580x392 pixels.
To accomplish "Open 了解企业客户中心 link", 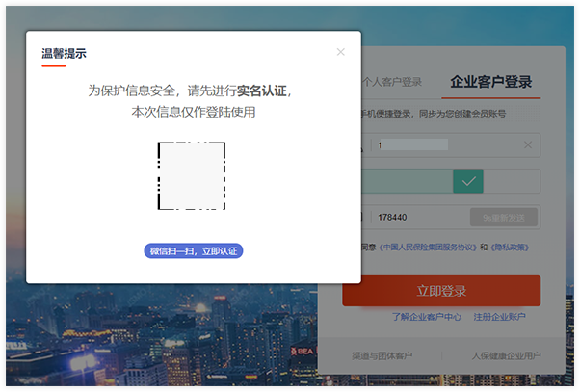I will (427, 317).
